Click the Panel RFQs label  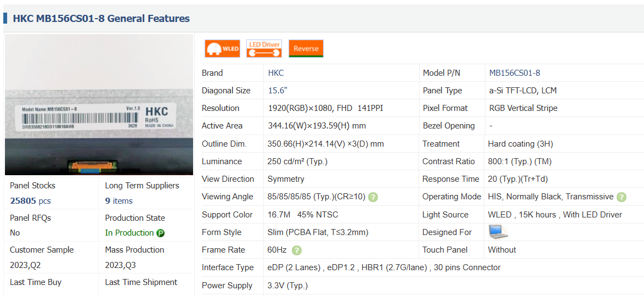point(30,218)
